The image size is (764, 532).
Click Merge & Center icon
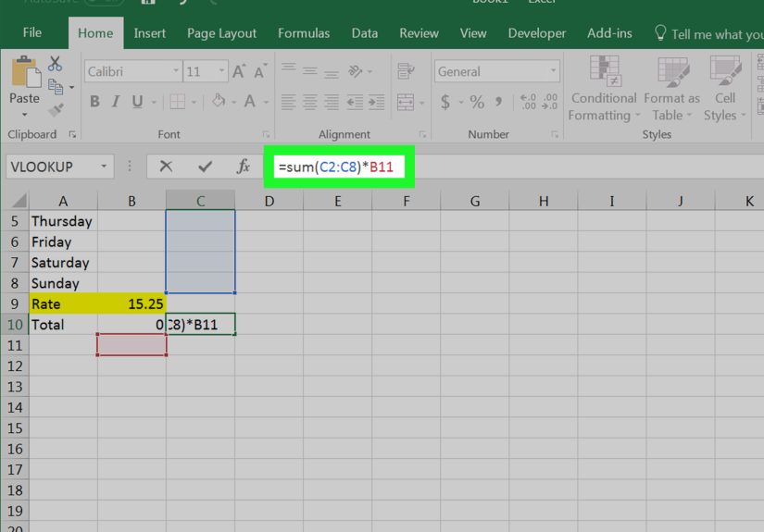406,102
